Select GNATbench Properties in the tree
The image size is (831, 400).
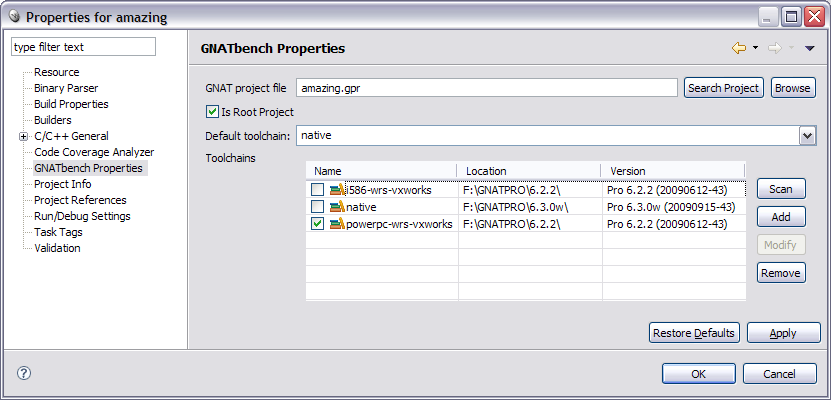click(x=88, y=168)
